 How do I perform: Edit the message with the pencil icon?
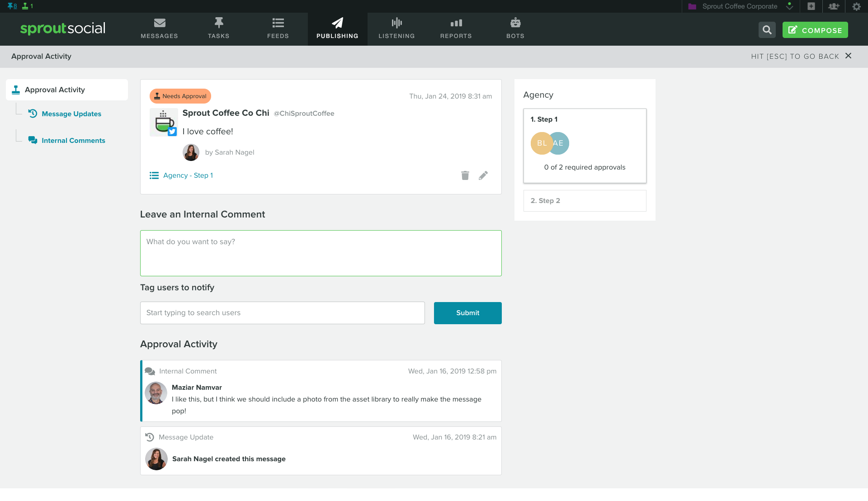[x=483, y=175]
